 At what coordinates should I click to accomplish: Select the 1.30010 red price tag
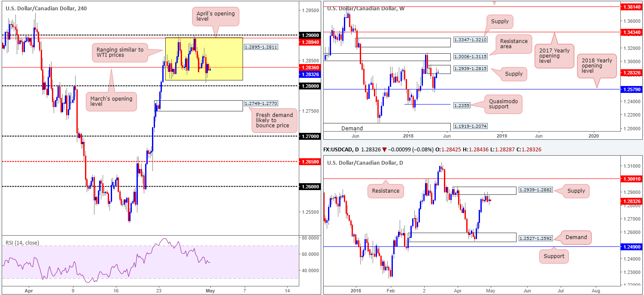pyautogui.click(x=632, y=178)
